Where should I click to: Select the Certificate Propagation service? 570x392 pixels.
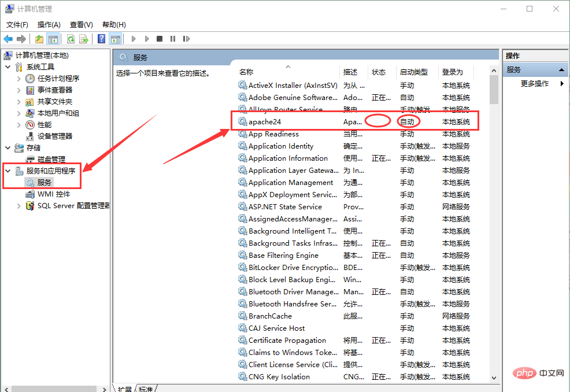(x=354, y=341)
